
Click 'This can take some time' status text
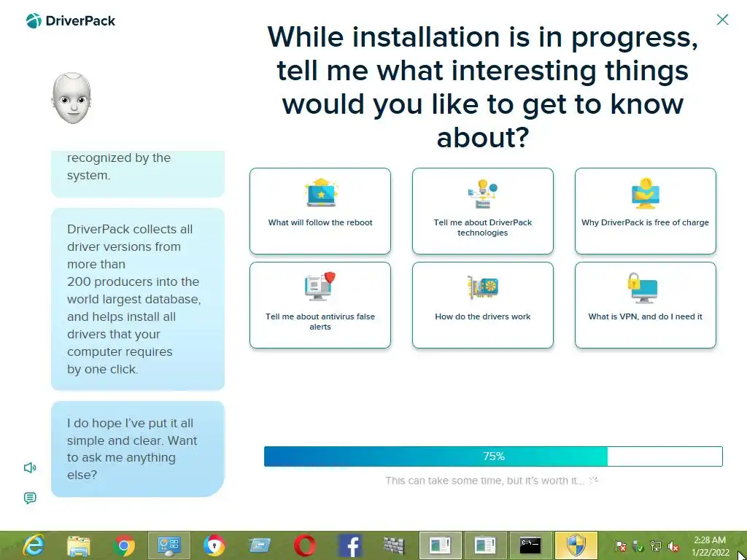(x=485, y=481)
